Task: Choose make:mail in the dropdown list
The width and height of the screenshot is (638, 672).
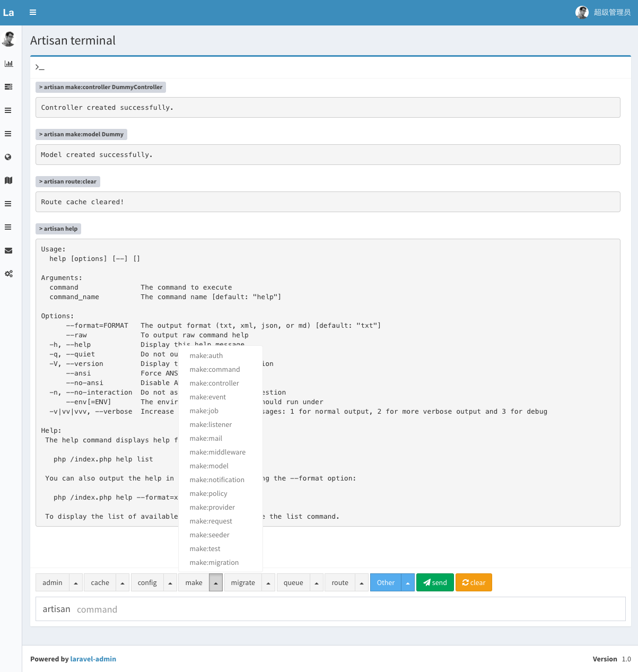Action: pos(221,439)
